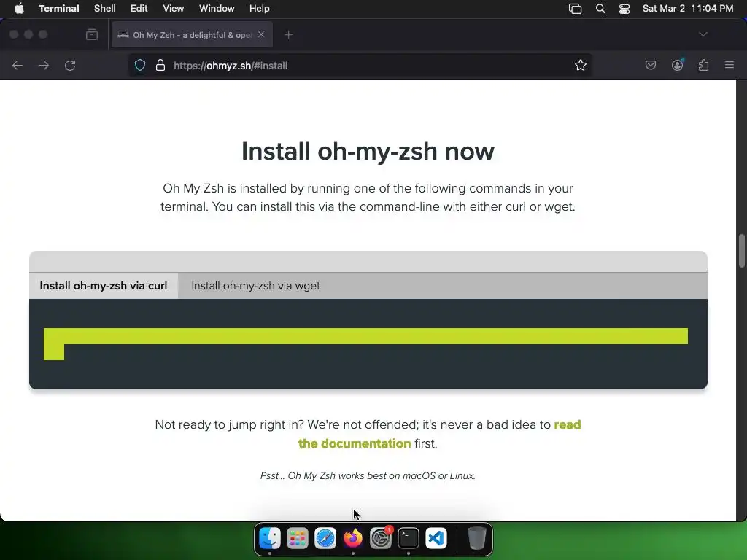Viewport: 747px width, 560px height.
Task: Open Save to Pocket icon
Action: (650, 65)
